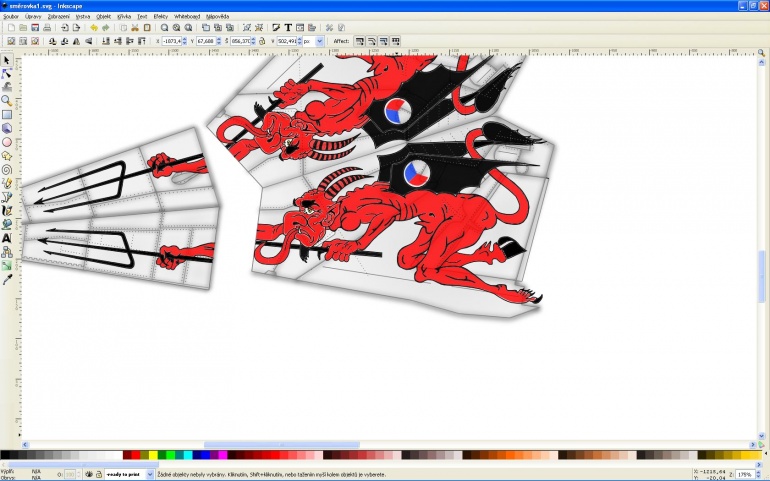The width and height of the screenshot is (770, 481).
Task: Toggle layer lock icon in status bar
Action: pos(99,474)
